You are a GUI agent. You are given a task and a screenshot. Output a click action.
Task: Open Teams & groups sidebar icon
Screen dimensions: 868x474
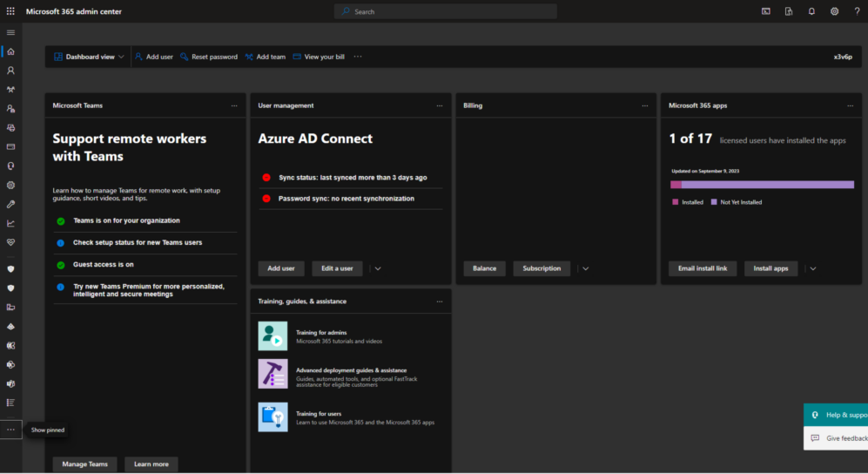pos(10,90)
